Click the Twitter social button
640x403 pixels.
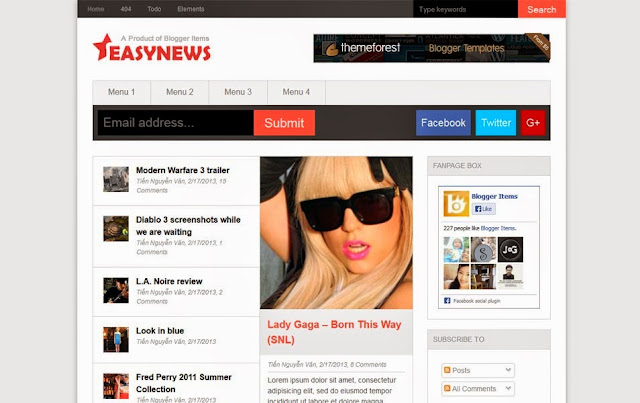click(x=496, y=123)
